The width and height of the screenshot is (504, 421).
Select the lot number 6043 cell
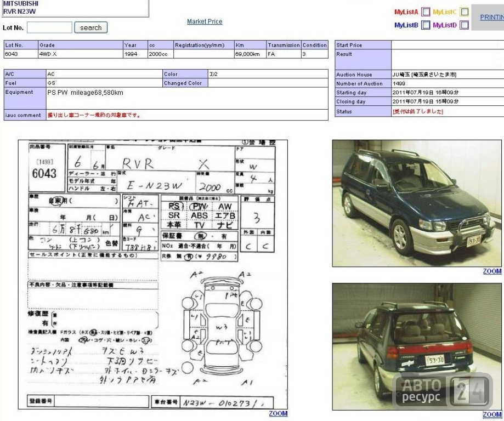[x=21, y=54]
